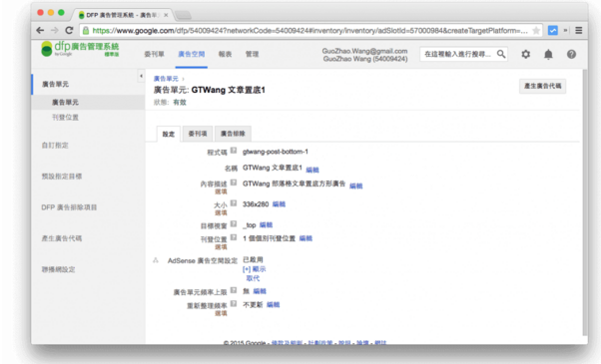Open a new browser tab
The height and width of the screenshot is (364, 601).
[184, 15]
